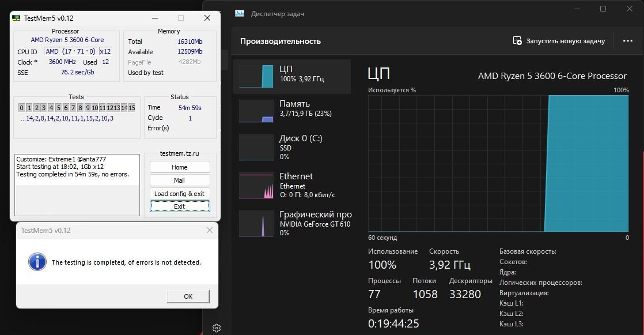Click the run new task icon
Viewport: 644px width, 335px height.
(517, 41)
